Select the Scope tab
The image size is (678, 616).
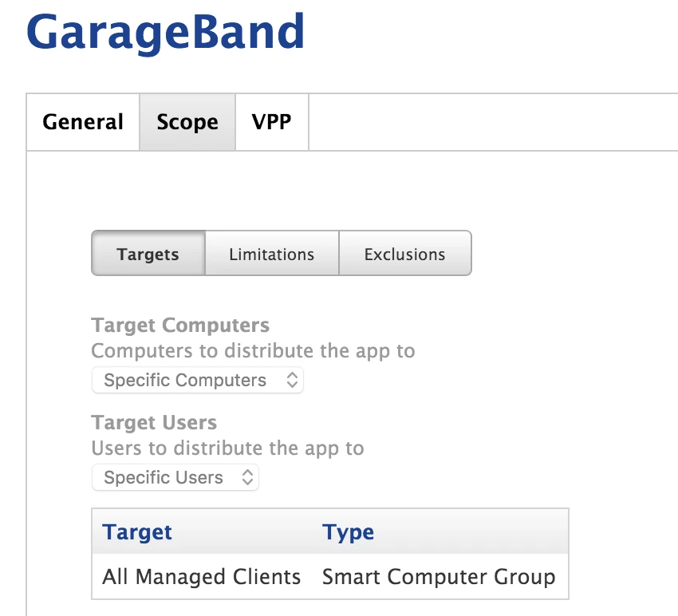pyautogui.click(x=187, y=122)
